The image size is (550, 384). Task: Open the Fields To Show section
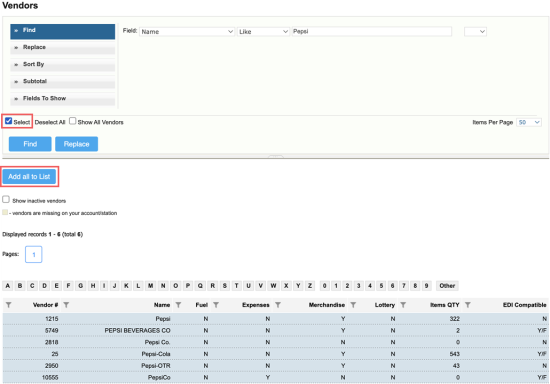pos(62,99)
